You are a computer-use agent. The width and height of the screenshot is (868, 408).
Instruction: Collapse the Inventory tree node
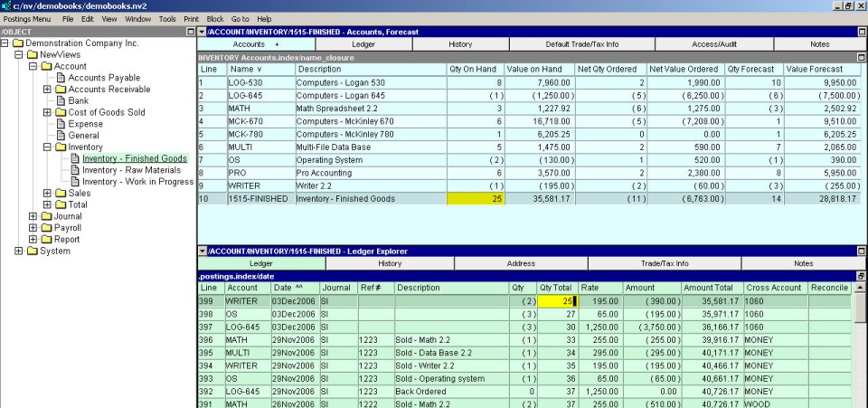coord(47,147)
